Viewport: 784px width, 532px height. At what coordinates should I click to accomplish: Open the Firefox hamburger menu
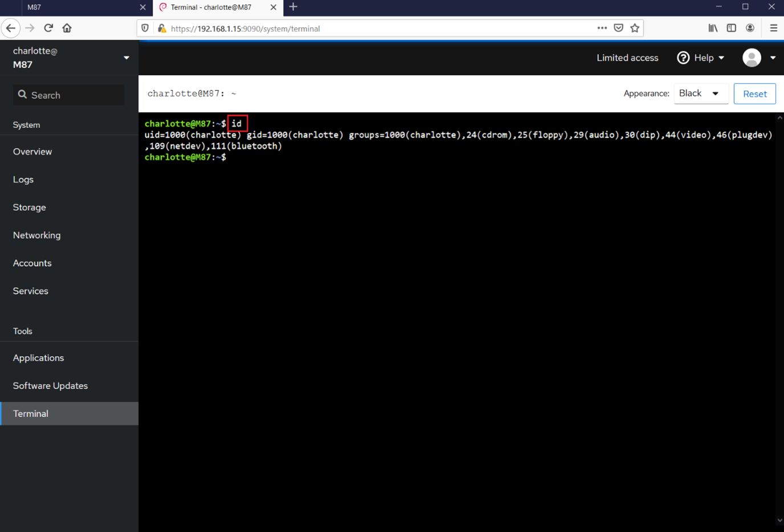pyautogui.click(x=773, y=28)
